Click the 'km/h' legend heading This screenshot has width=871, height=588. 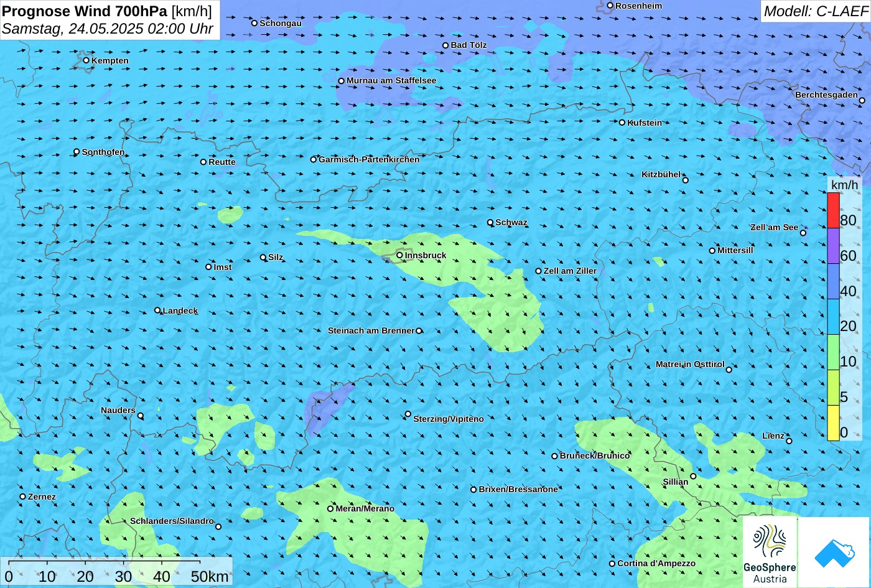(844, 185)
